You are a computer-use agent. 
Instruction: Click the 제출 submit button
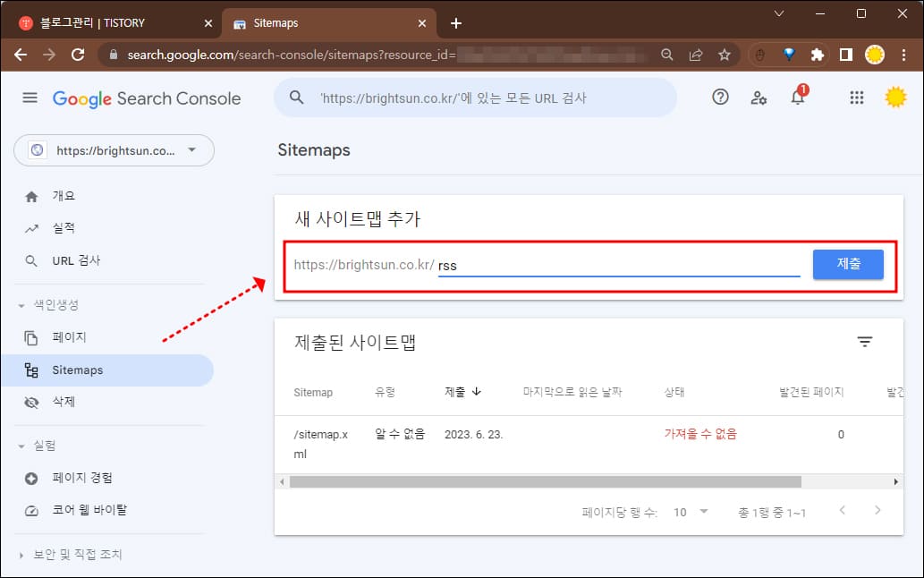(848, 264)
